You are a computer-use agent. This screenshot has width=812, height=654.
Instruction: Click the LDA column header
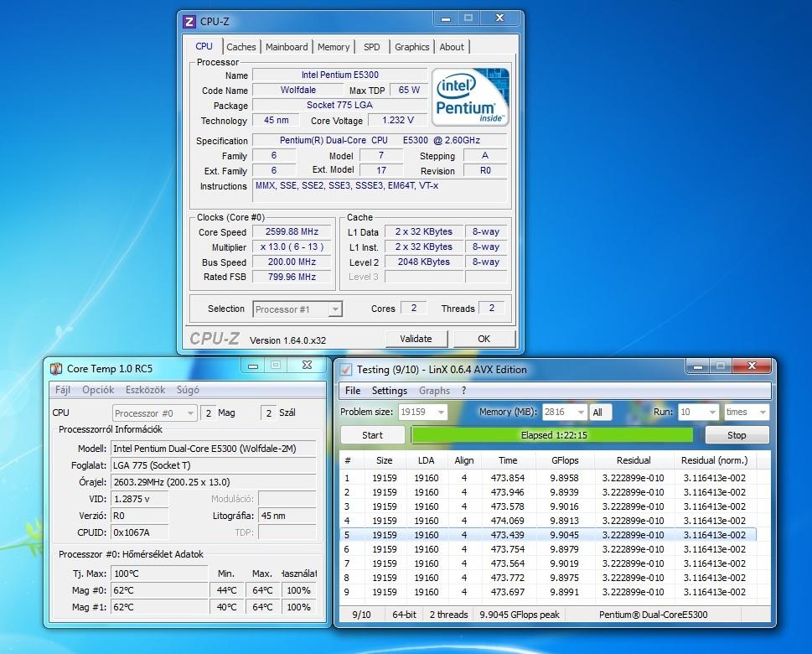[427, 460]
